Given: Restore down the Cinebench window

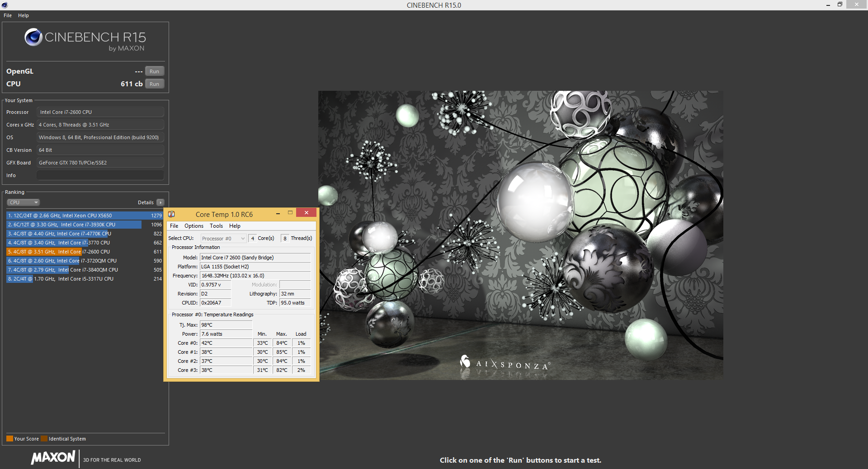Looking at the screenshot, I should [840, 5].
